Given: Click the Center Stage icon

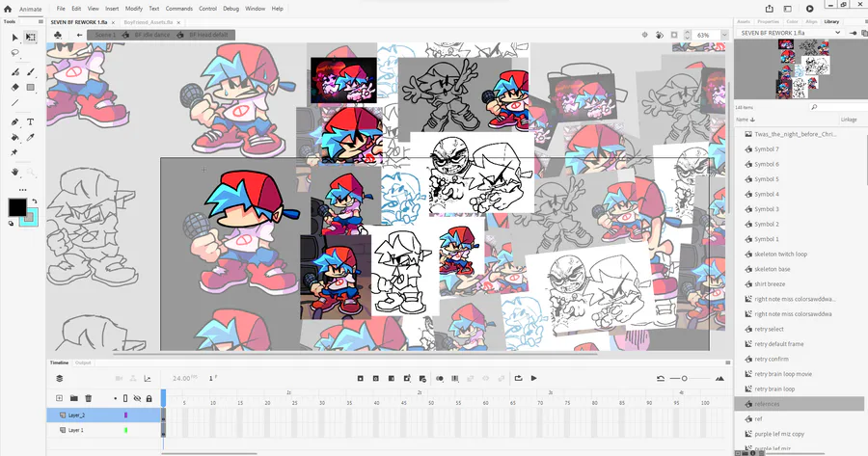Looking at the screenshot, I should (644, 35).
